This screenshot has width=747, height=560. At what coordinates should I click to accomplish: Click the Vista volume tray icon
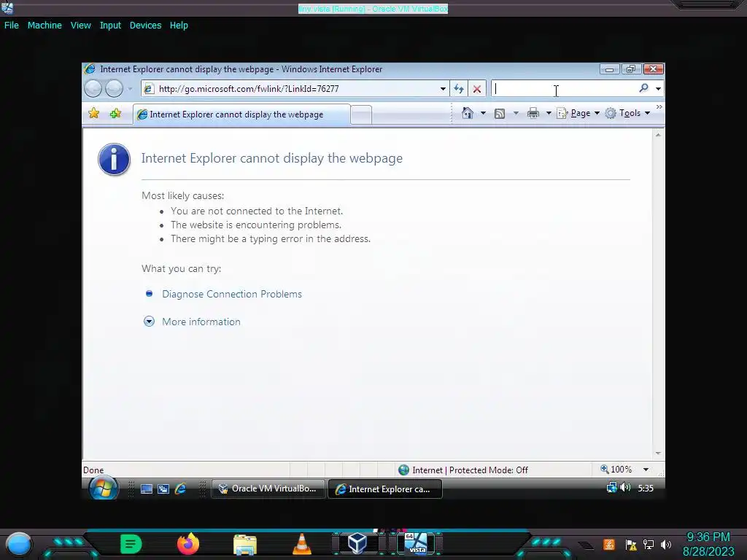[625, 488]
